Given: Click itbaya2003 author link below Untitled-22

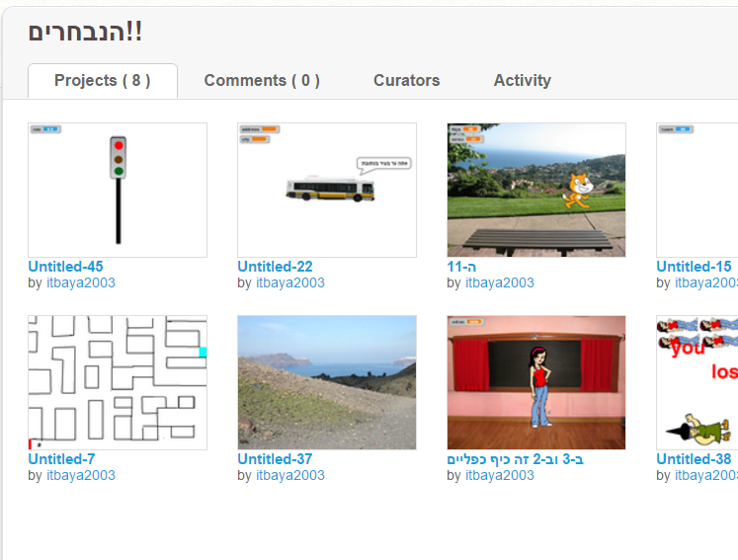Looking at the screenshot, I should (290, 283).
